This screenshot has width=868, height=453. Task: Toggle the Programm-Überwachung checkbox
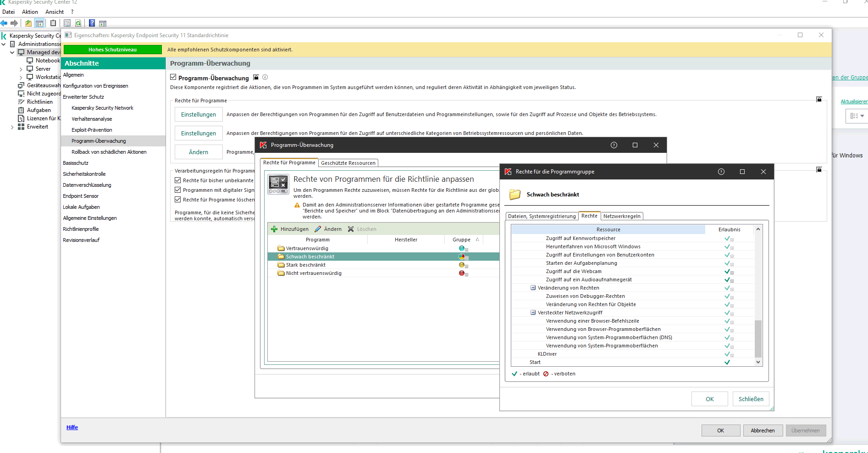(173, 78)
